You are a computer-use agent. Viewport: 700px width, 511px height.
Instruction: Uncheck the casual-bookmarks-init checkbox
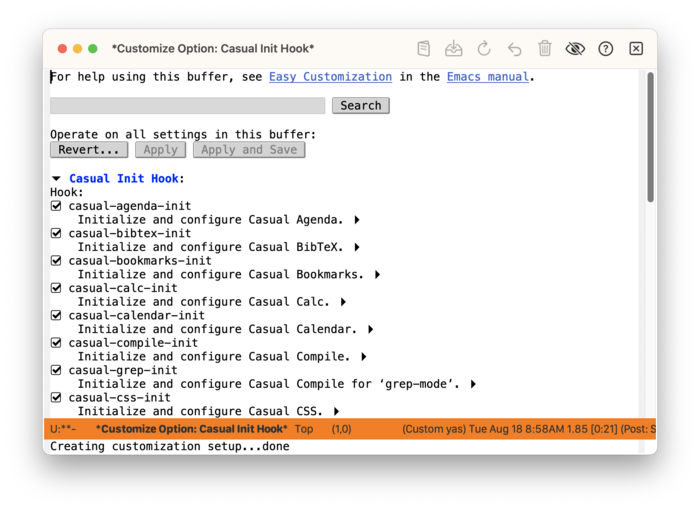click(56, 260)
